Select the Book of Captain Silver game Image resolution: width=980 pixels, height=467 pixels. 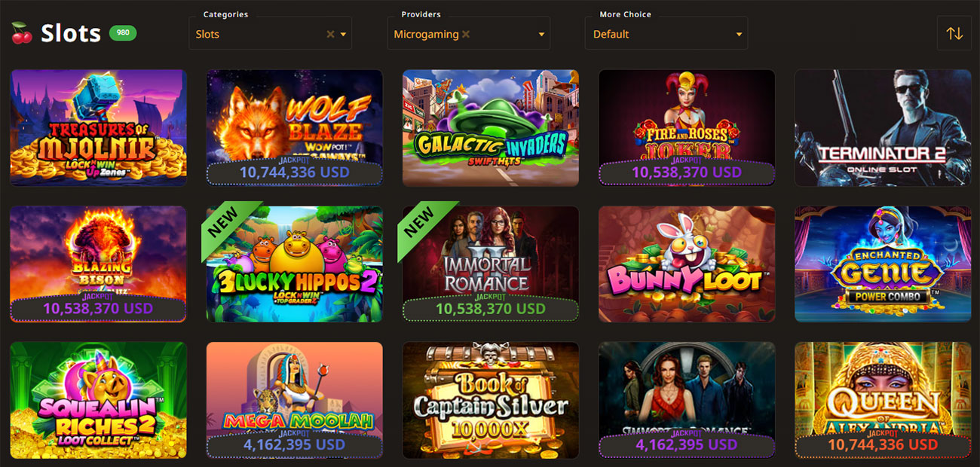point(491,401)
